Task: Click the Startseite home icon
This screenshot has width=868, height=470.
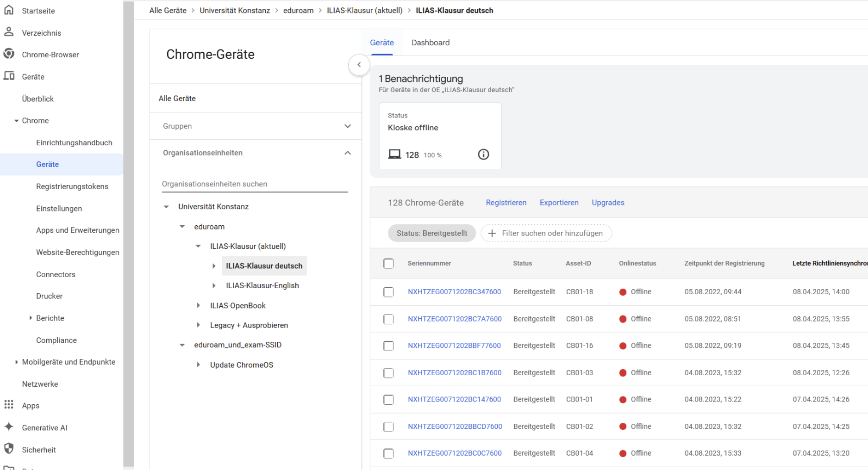Action: point(9,10)
